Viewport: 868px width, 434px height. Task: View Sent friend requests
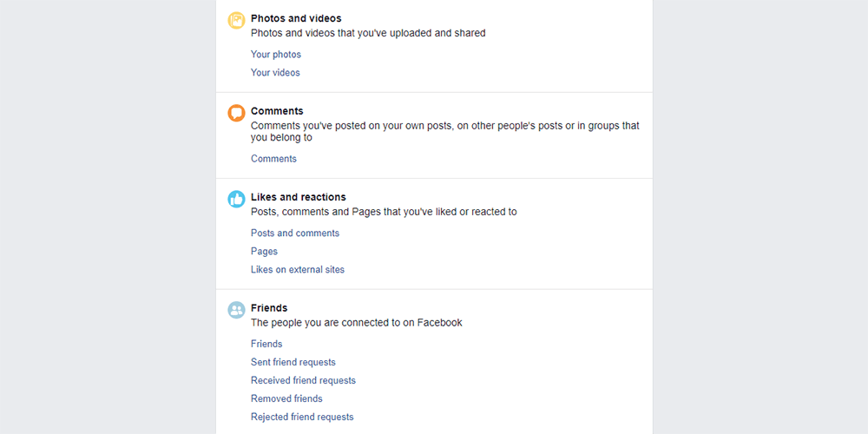click(293, 362)
